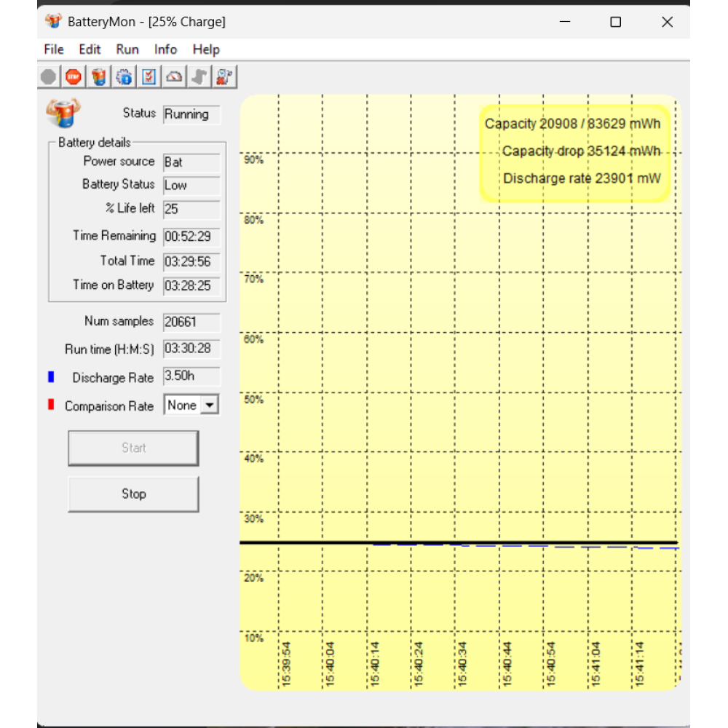Click the greyed-out start monitoring toolbar icon
This screenshot has height=728, width=728.
[48, 77]
